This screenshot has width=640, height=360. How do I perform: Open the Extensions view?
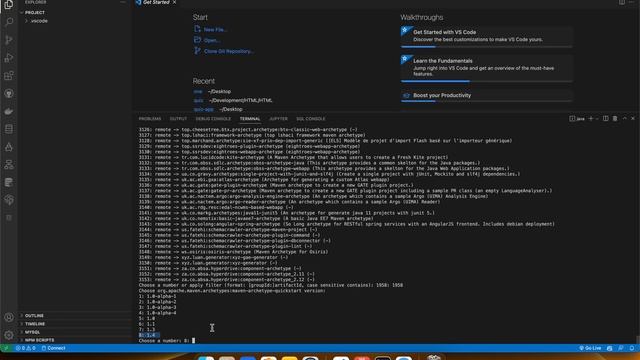click(x=9, y=76)
